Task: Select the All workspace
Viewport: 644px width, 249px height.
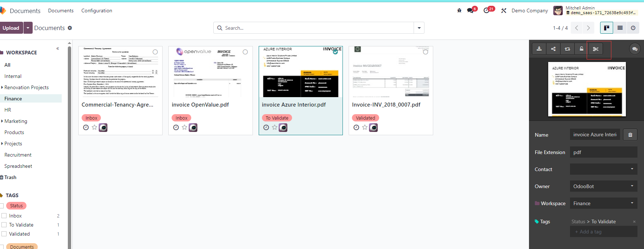Action: [7, 65]
